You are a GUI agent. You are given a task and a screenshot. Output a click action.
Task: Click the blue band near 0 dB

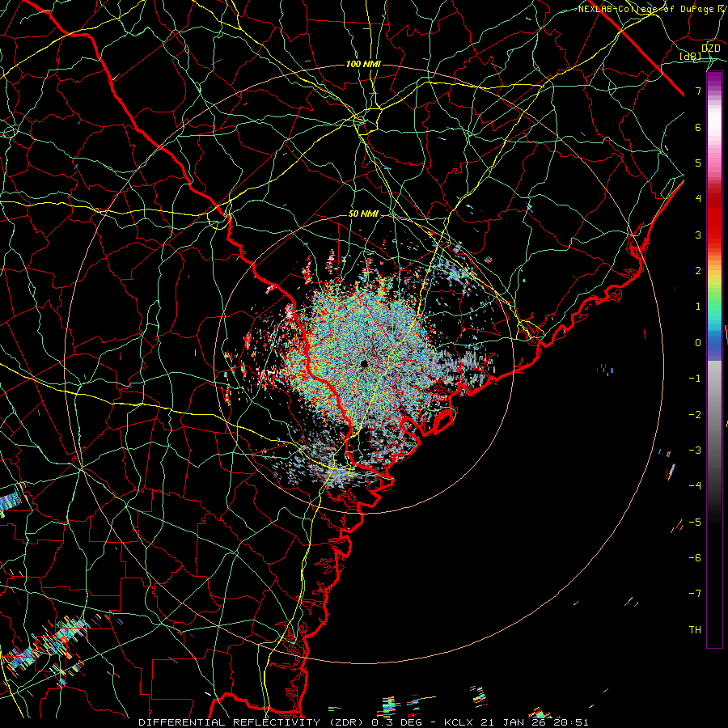point(714,344)
